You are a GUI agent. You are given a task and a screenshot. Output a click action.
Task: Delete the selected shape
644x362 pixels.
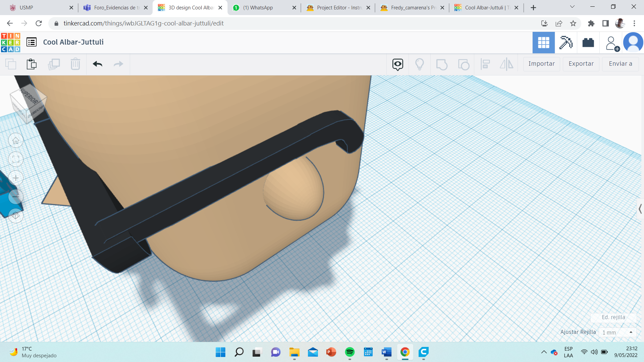75,64
